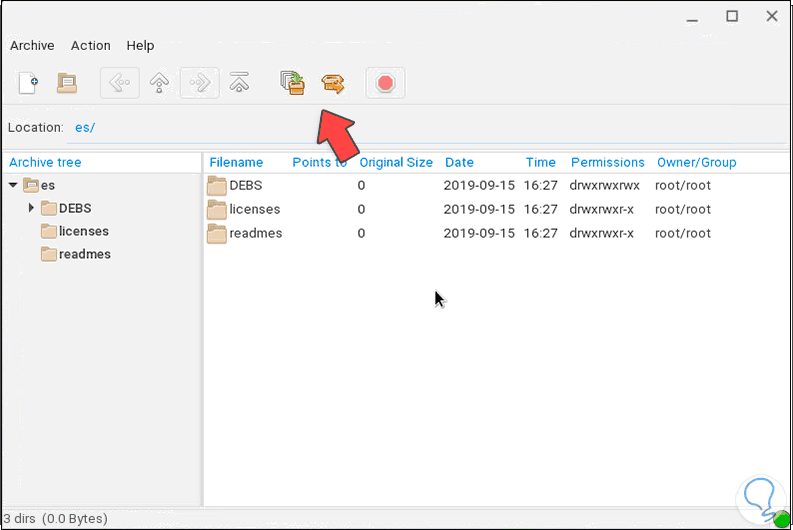This screenshot has width=793, height=530.
Task: Open the Archive menu
Action: (32, 46)
